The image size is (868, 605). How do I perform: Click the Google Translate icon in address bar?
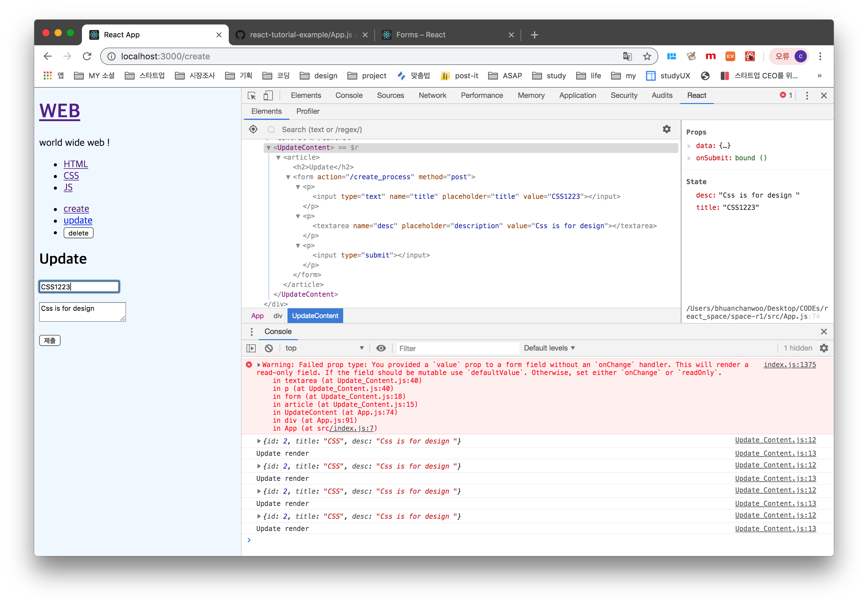[x=627, y=56]
